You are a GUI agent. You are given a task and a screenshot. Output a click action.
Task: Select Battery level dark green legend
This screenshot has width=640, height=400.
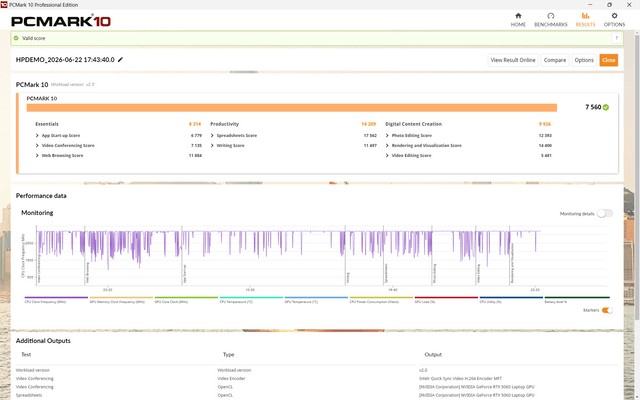577,300
